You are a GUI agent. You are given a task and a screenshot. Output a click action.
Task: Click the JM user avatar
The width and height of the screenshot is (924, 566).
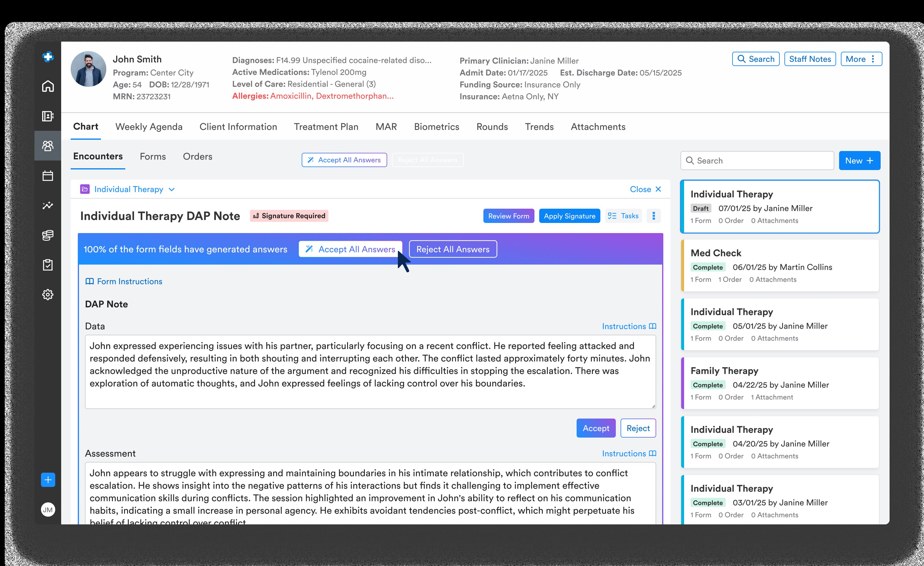pyautogui.click(x=48, y=509)
